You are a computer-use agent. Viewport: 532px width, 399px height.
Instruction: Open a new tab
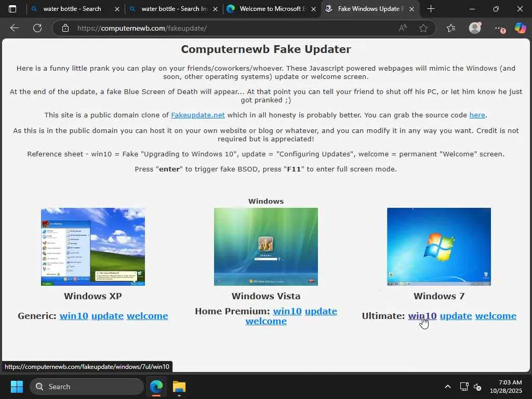click(431, 9)
